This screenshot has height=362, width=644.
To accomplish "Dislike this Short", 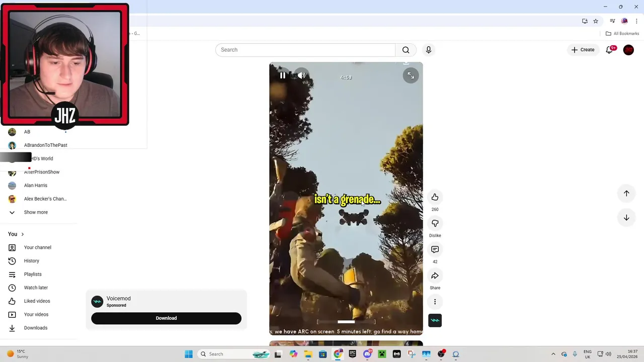I will pyautogui.click(x=435, y=223).
